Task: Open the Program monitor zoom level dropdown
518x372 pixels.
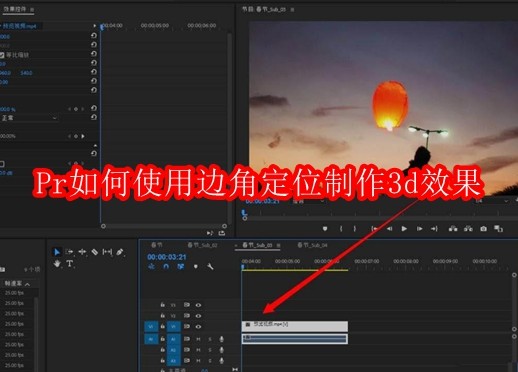Action: tap(308, 202)
